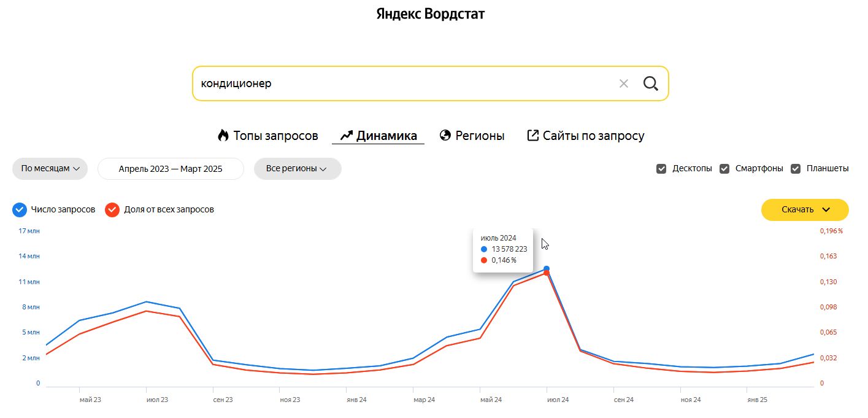This screenshot has height=418, width=868.
Task: Disable the Планшеты checkbox
Action: click(x=796, y=169)
